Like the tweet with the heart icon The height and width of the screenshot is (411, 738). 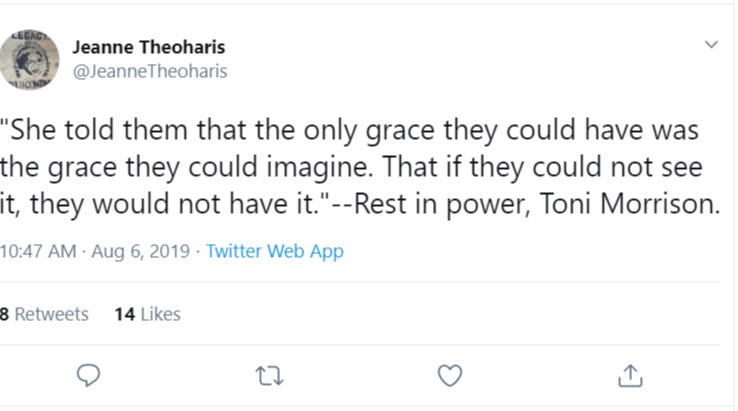tap(451, 374)
